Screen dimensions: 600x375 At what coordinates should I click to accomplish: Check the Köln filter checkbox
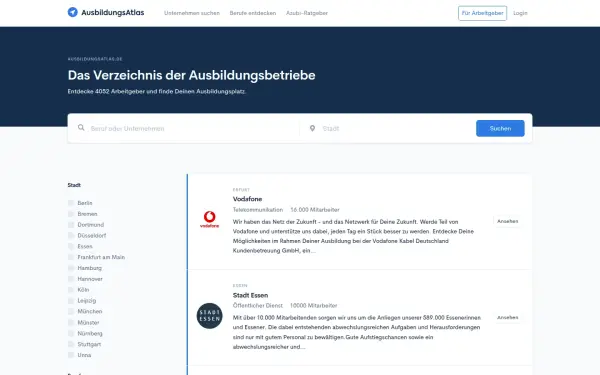click(x=71, y=290)
